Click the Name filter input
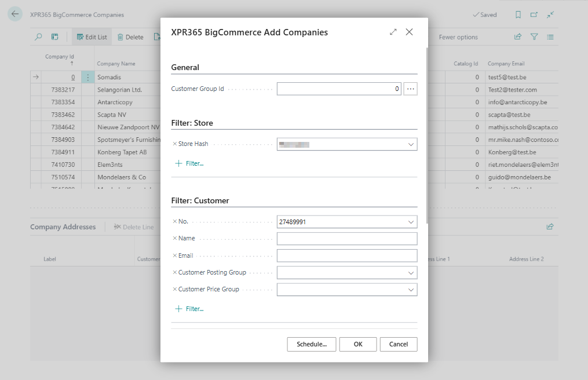This screenshot has height=380, width=588. pyautogui.click(x=347, y=239)
